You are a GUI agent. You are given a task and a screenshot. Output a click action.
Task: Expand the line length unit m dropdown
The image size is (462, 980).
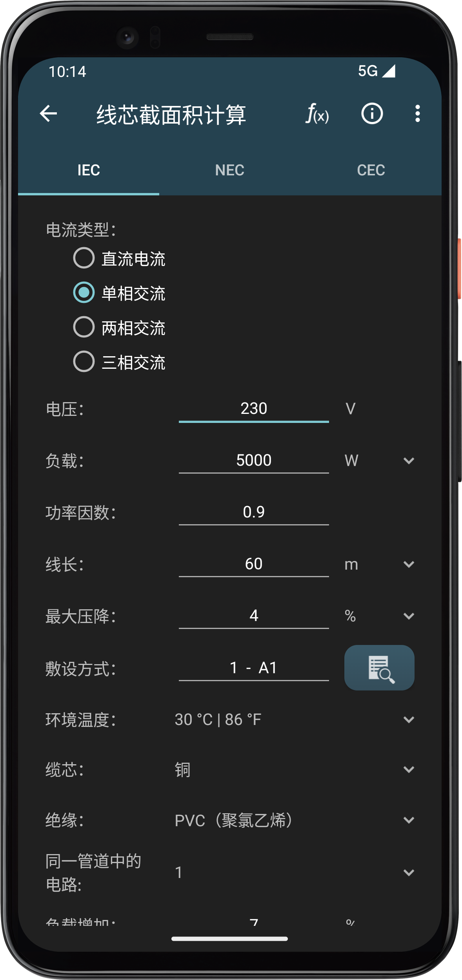(379, 564)
